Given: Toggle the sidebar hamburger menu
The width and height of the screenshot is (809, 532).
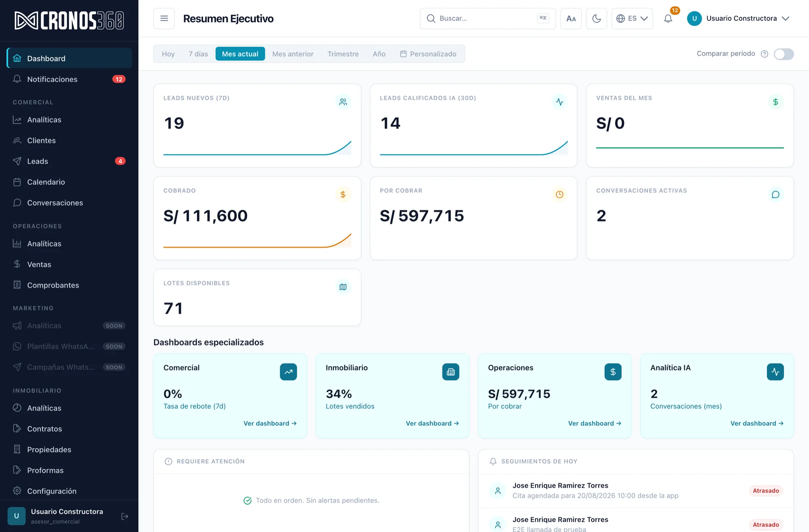Looking at the screenshot, I should click(164, 19).
